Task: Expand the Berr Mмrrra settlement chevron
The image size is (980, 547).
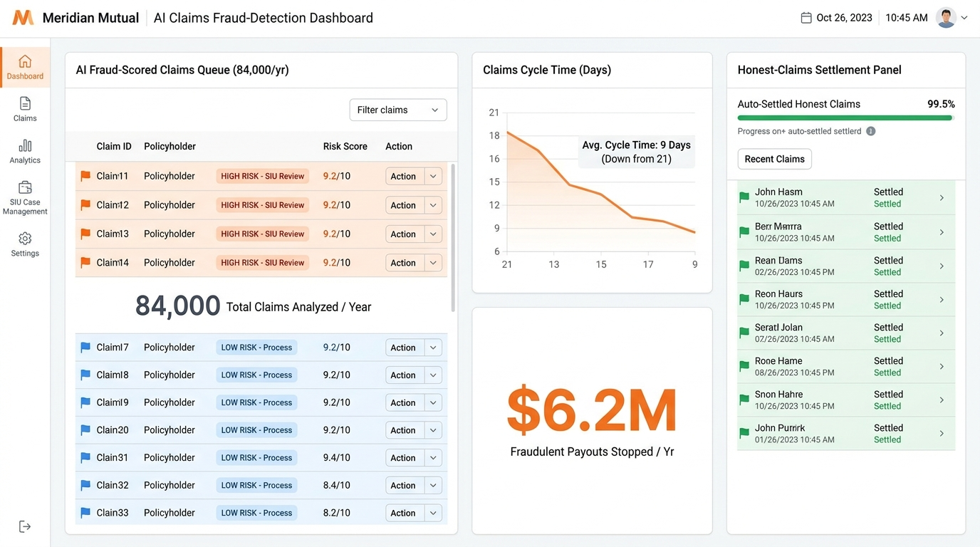Action: click(942, 232)
